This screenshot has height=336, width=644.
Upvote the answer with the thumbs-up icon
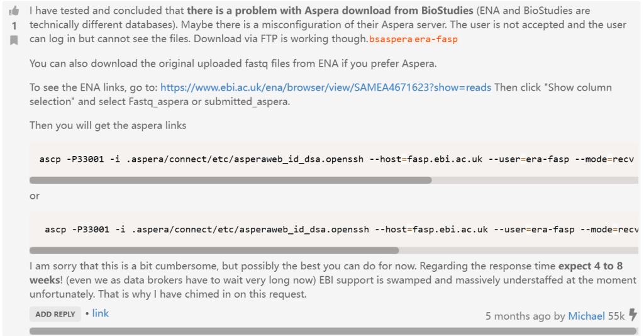(14, 11)
